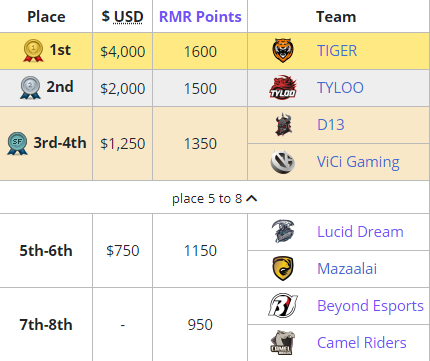The height and width of the screenshot is (361, 430).
Task: Go to the Camel Riders link
Action: [362, 343]
